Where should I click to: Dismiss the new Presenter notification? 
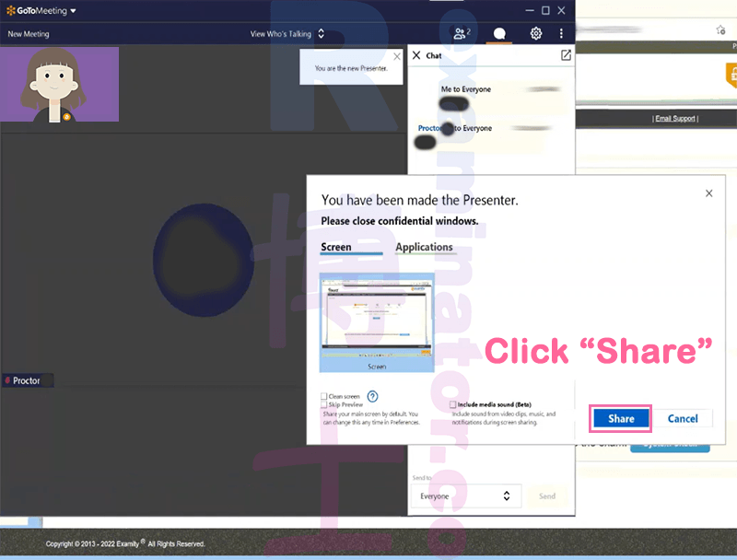[x=397, y=56]
